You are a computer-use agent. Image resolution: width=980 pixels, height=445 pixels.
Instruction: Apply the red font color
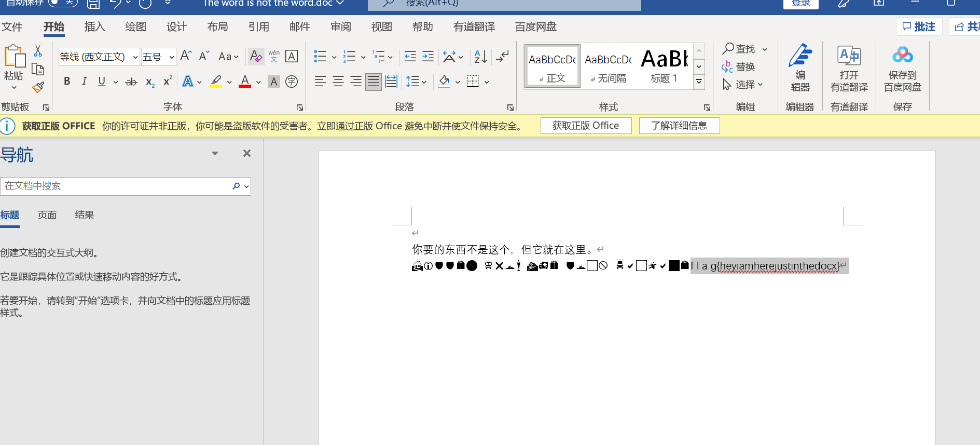click(x=245, y=82)
